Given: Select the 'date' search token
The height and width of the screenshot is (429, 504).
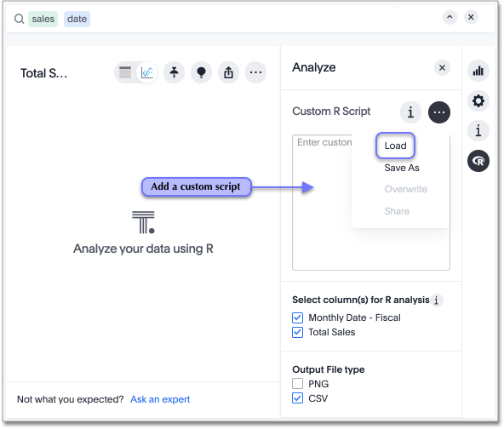Looking at the screenshot, I should click(x=77, y=19).
